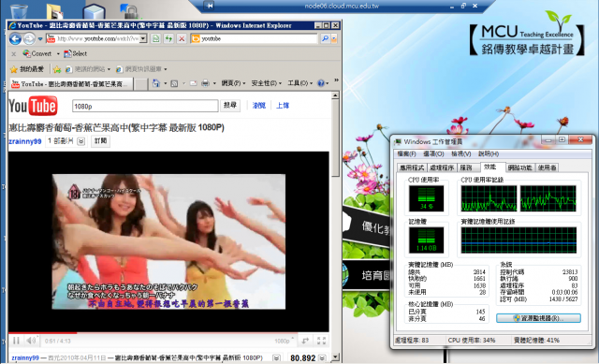Click the Convert toolbar button
This screenshot has width=599, height=364.
(x=37, y=53)
